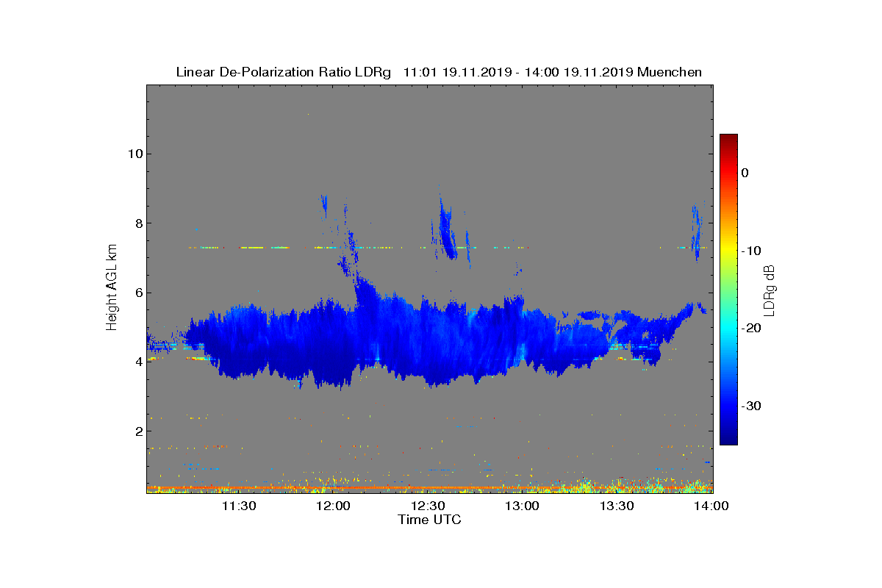Screen dimensions: 882x588
Task: Click "Muenchen" in the plot title
Action: tap(670, 72)
